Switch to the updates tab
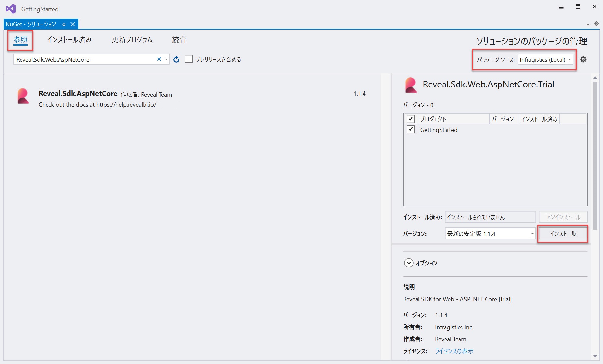Image resolution: width=603 pixels, height=364 pixels. [x=132, y=40]
